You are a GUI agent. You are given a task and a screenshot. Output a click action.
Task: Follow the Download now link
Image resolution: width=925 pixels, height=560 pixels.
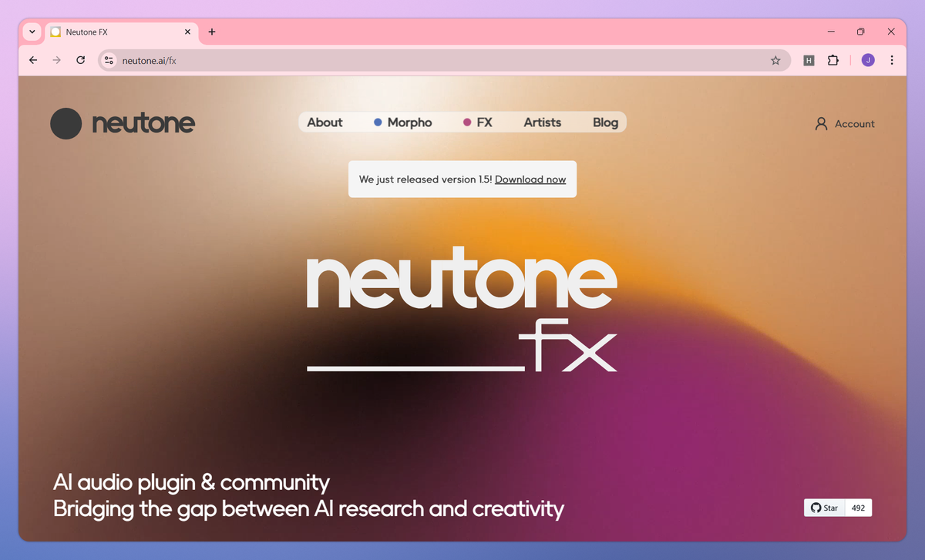point(530,179)
